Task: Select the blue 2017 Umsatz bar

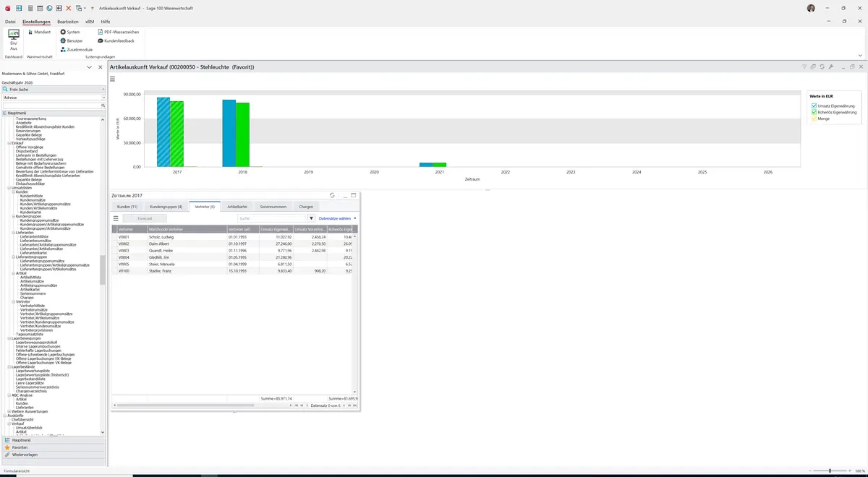Action: click(x=163, y=132)
